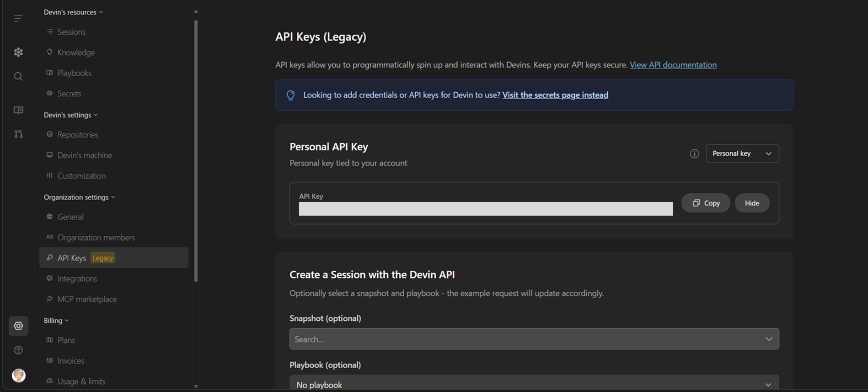Click the Secrets icon in sidebar
868x392 pixels.
49,93
